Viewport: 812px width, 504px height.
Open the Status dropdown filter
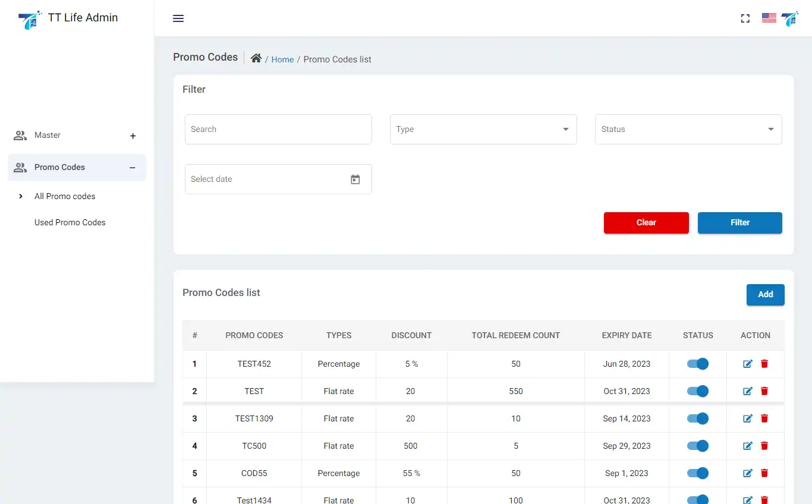point(688,130)
